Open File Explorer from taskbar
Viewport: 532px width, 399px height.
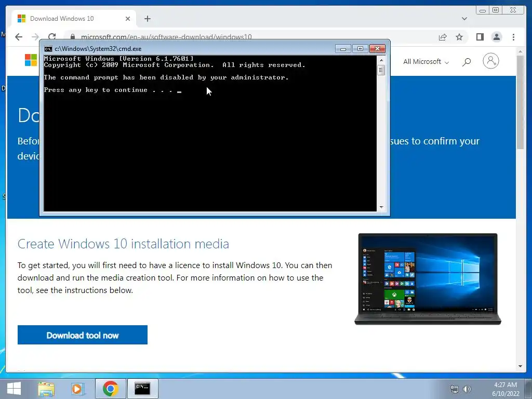click(46, 389)
